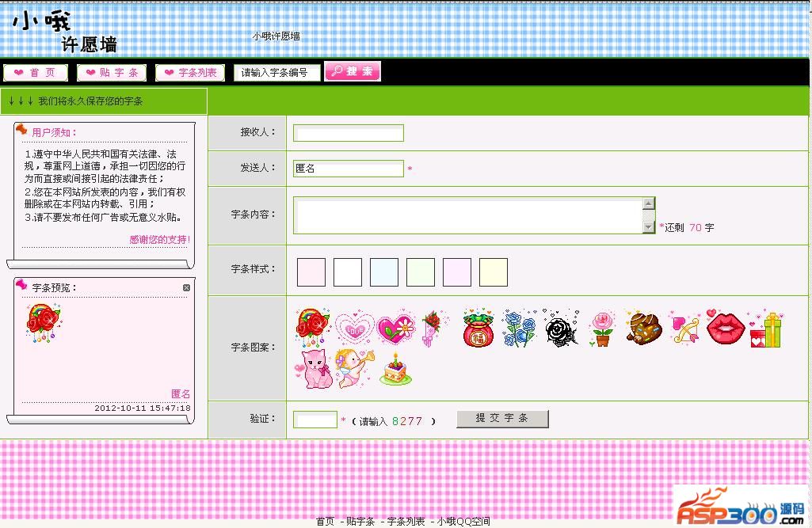Click the content textarea scroll down arrow
812x528 pixels.
(648, 227)
